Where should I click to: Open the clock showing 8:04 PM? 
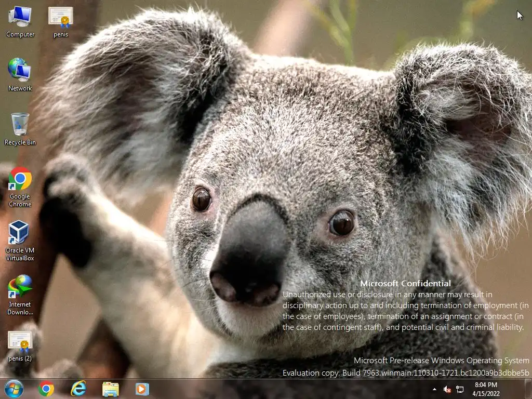tap(486, 389)
